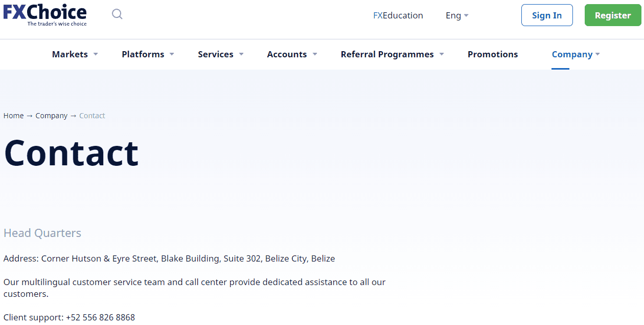Select the Company breadcrumb link
Viewport: 644px width, 325px height.
click(51, 116)
